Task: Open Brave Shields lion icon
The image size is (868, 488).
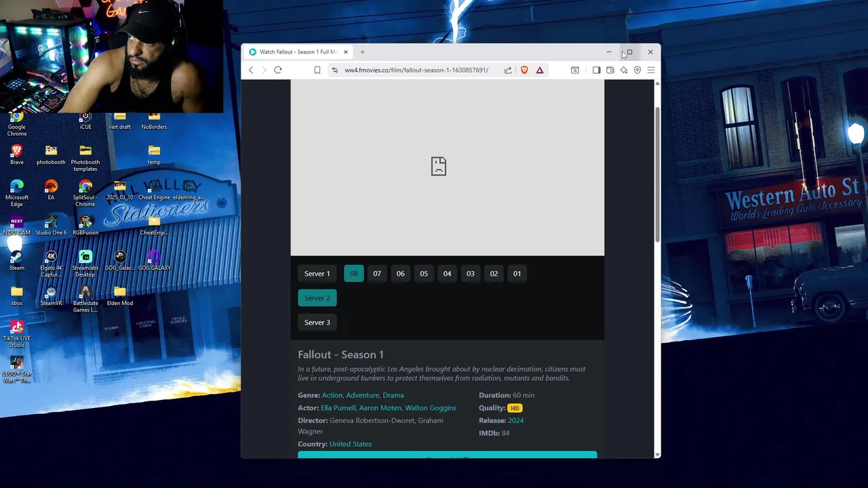Action: [x=524, y=70]
